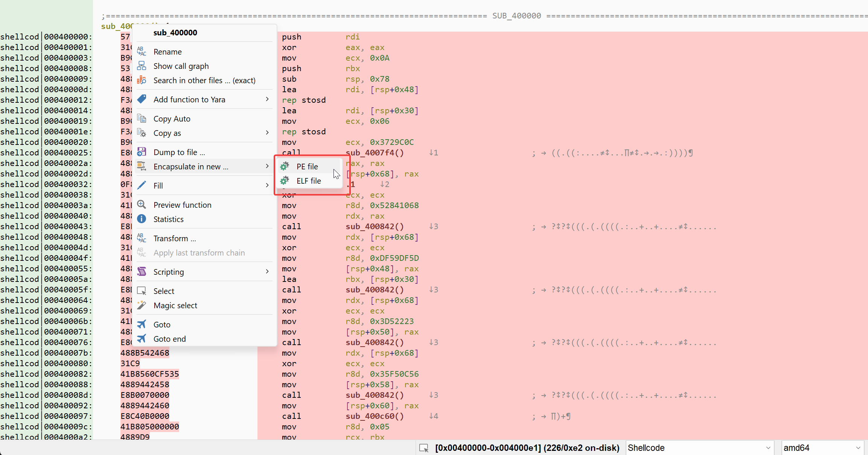Click hex bytes 41B8560CF535
The height and width of the screenshot is (455, 868).
point(150,374)
